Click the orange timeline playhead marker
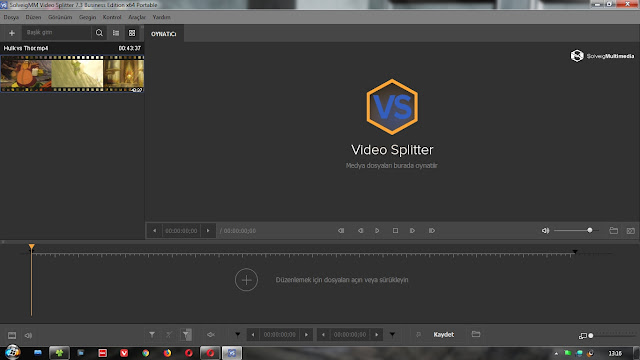The width and height of the screenshot is (640, 360). pyautogui.click(x=31, y=247)
